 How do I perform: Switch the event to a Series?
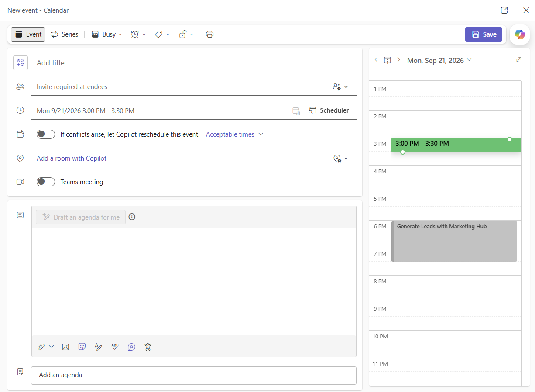pos(64,34)
